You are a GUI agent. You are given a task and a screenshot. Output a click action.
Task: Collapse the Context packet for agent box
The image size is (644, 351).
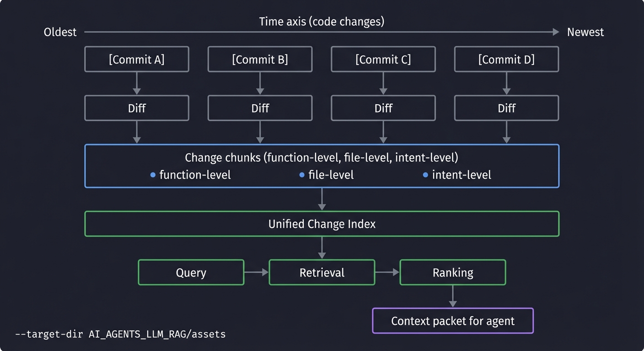point(452,321)
